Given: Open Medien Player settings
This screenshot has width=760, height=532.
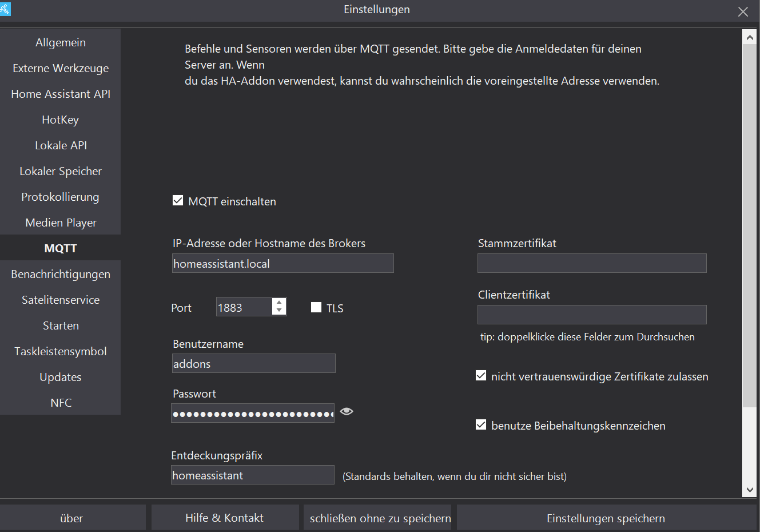Looking at the screenshot, I should point(61,223).
